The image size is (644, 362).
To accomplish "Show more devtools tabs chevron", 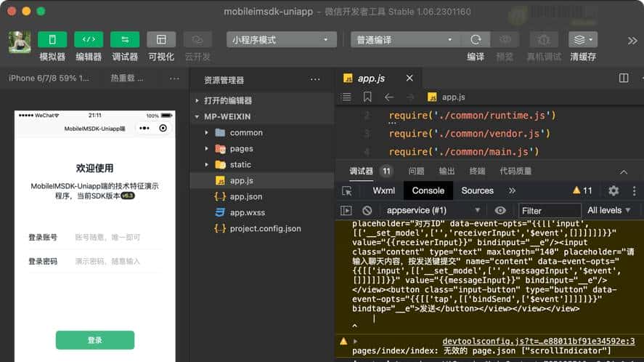I will 512,191.
